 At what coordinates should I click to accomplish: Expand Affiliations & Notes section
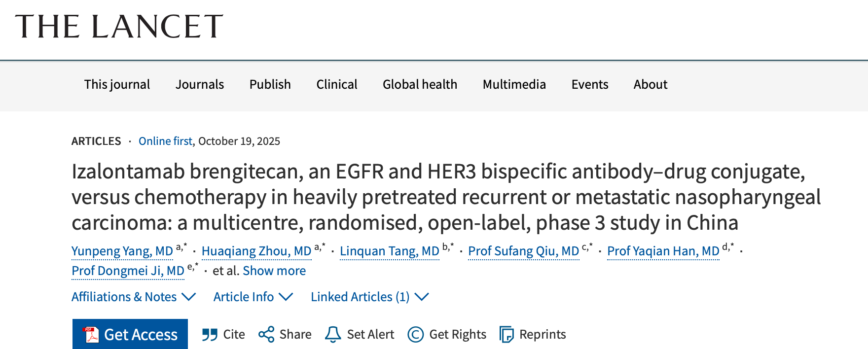(x=133, y=297)
